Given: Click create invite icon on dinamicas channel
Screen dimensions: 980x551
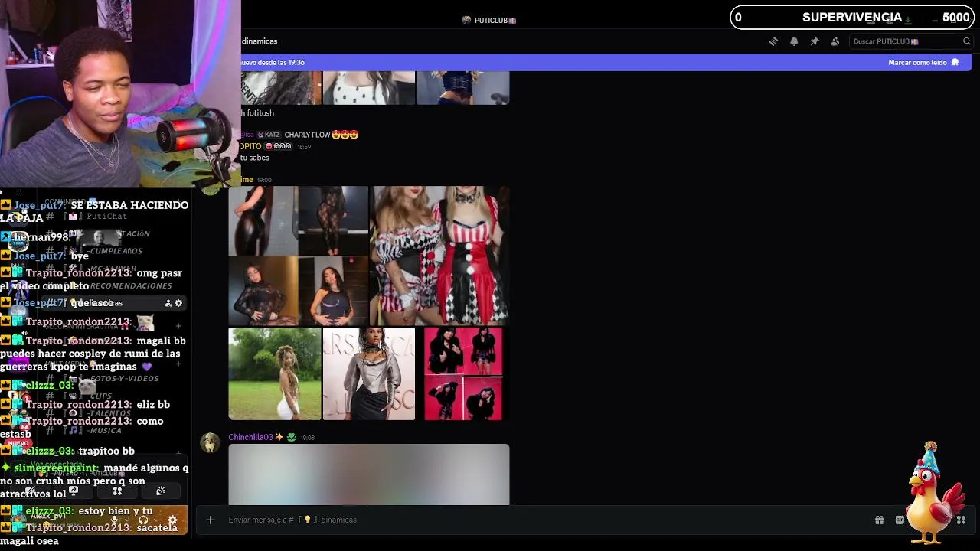Looking at the screenshot, I should point(168,303).
